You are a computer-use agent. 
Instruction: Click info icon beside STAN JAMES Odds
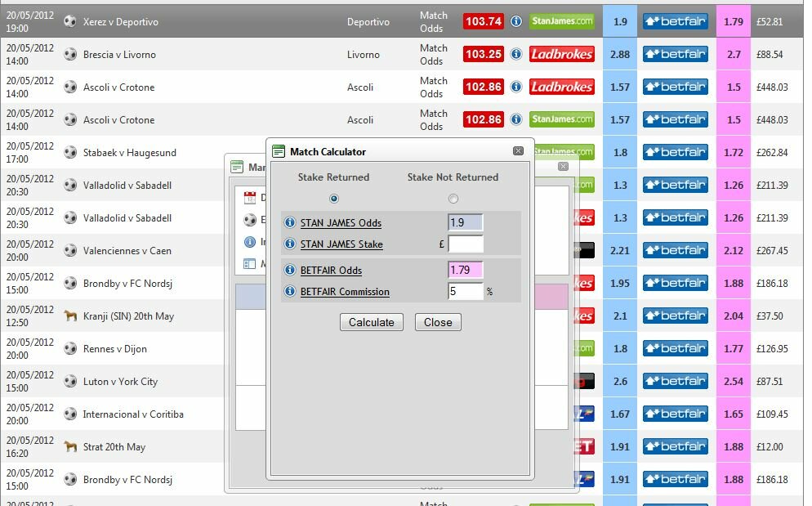pyautogui.click(x=290, y=222)
